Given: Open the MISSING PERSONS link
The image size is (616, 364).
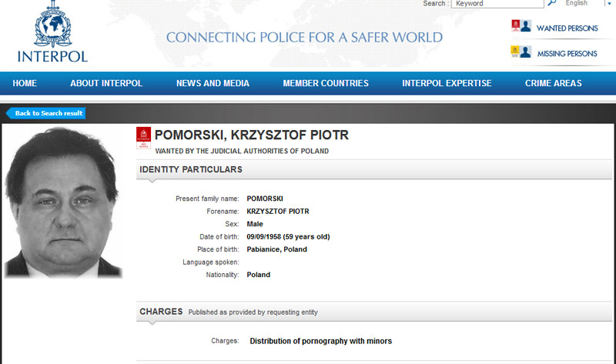Looking at the screenshot, I should pyautogui.click(x=567, y=54).
